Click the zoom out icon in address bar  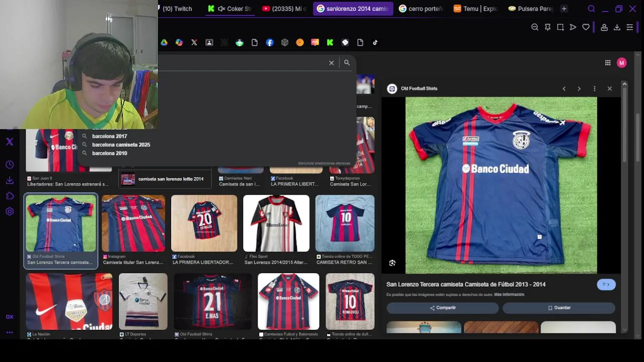click(535, 27)
